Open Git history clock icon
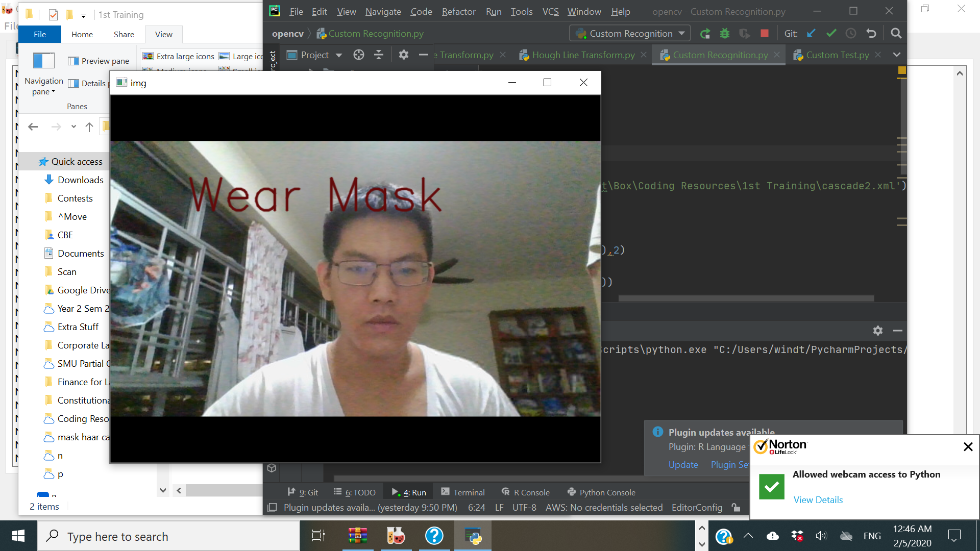Screen dimensions: 980x551 [851, 34]
